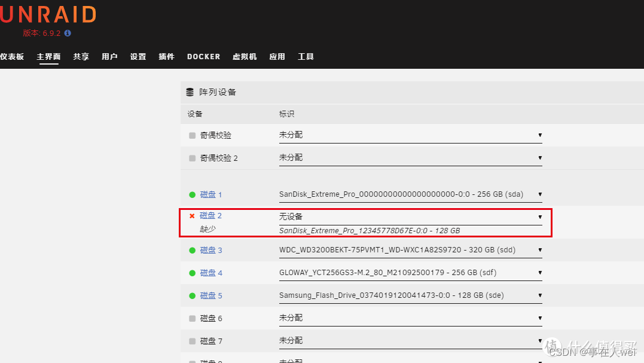Click 磁盘 6 label
Image resolution: width=644 pixels, height=363 pixels.
(x=210, y=319)
